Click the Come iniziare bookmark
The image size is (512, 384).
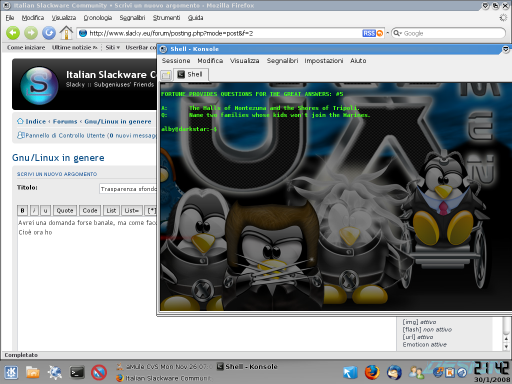pos(26,48)
